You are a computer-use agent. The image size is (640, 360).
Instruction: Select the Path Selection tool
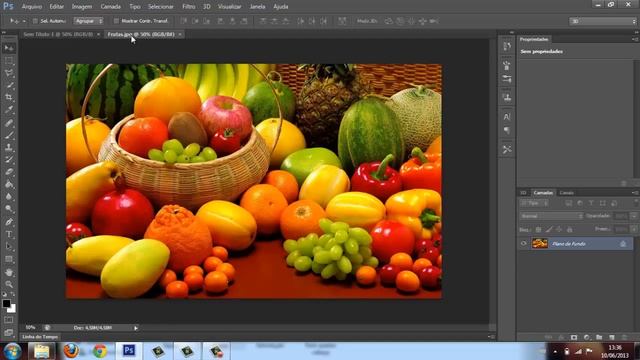pos(9,247)
